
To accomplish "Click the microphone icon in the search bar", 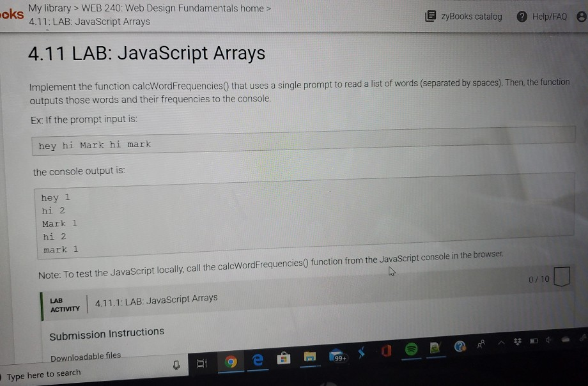I will (177, 363).
